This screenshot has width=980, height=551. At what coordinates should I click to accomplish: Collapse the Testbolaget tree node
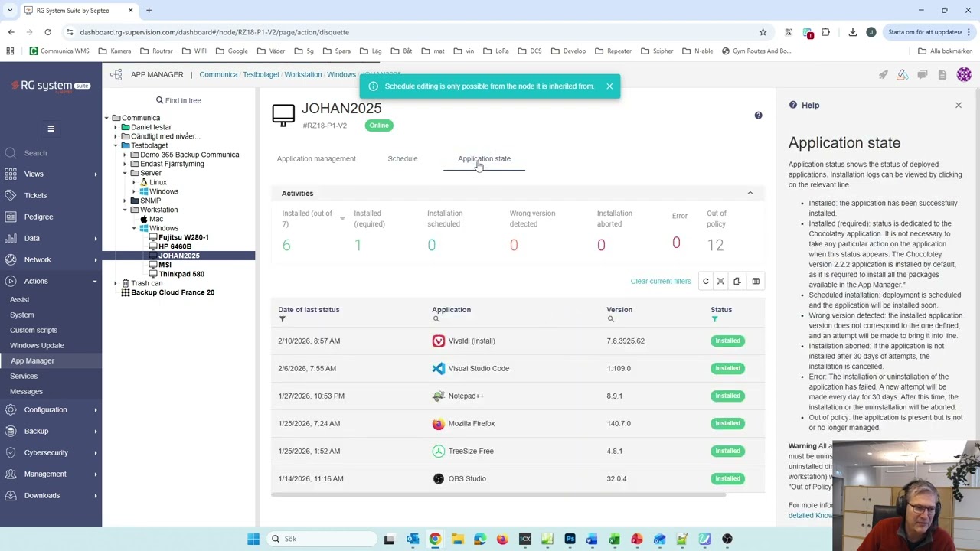click(x=116, y=145)
